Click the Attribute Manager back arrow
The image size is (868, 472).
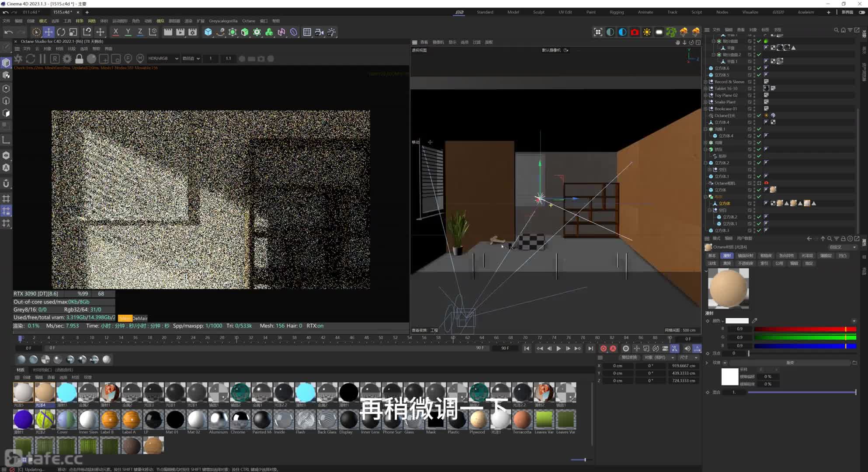[x=809, y=239]
